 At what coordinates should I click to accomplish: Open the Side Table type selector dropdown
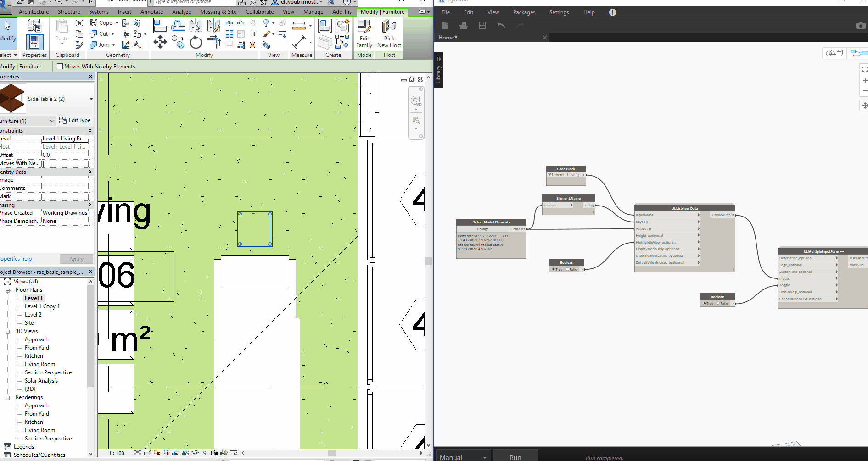(x=91, y=99)
